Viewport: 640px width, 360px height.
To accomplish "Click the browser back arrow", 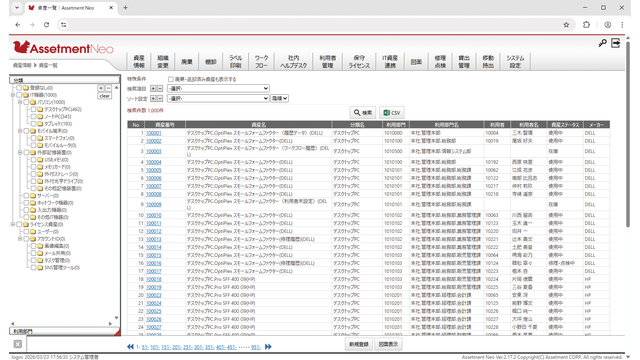I will [x=18, y=25].
